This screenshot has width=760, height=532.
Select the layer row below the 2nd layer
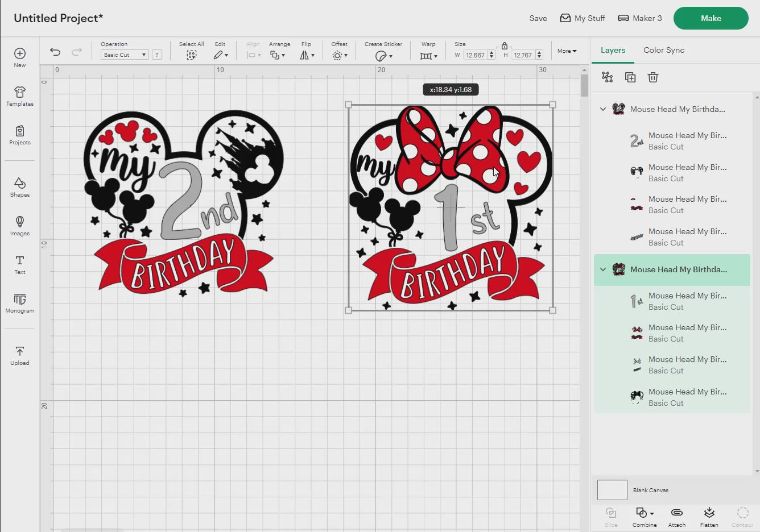coord(672,173)
